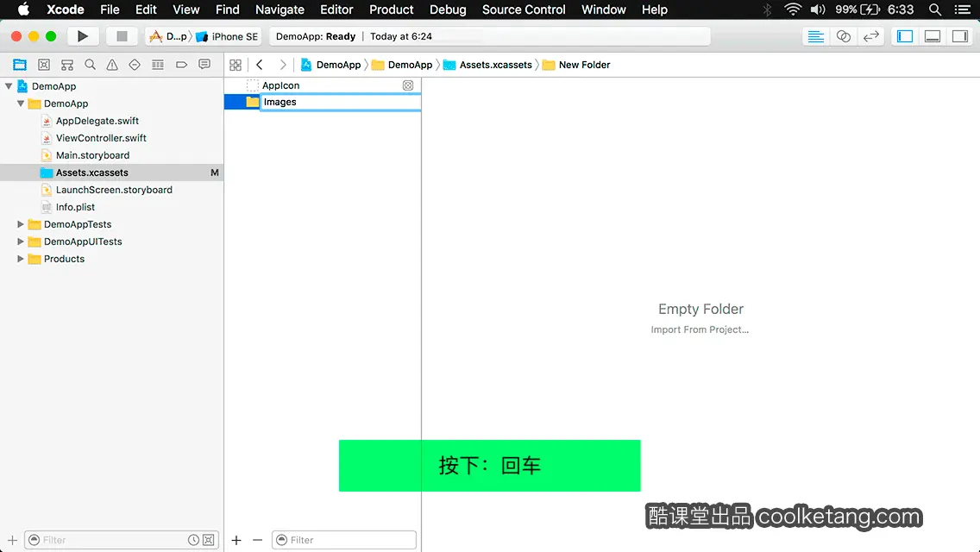The image size is (980, 552).
Task: Toggle the left Navigator panel
Action: click(905, 36)
